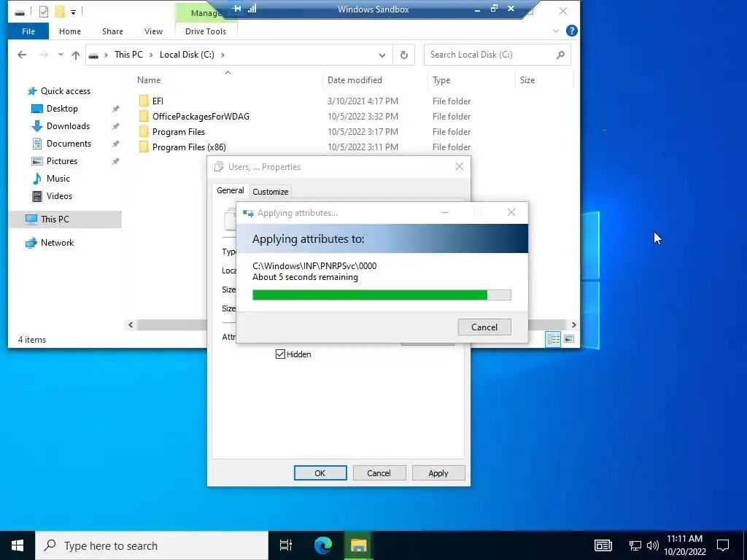Open the File ribbon tab

tap(28, 31)
